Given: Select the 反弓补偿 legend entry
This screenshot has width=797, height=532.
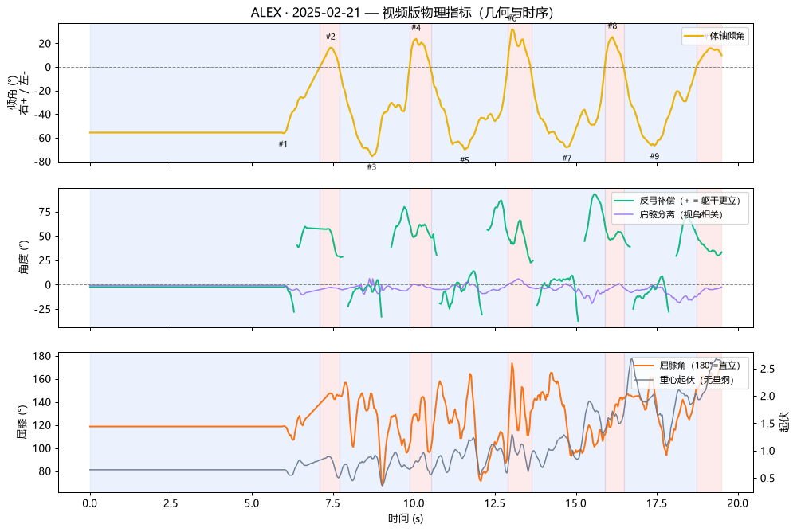Looking at the screenshot, I should [677, 201].
